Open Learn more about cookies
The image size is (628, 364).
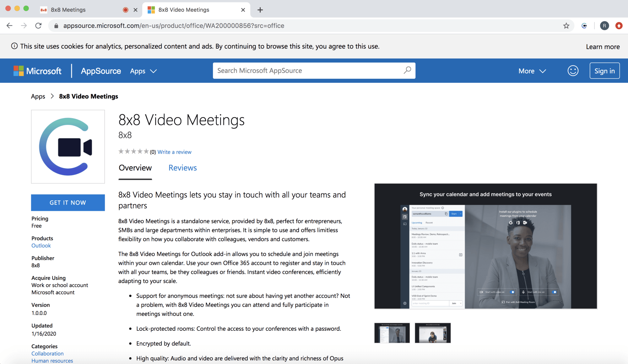point(603,47)
